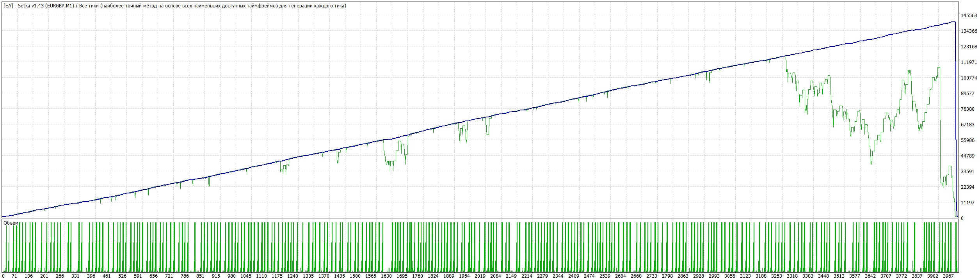Click the 78380 balance axis value

click(968, 109)
